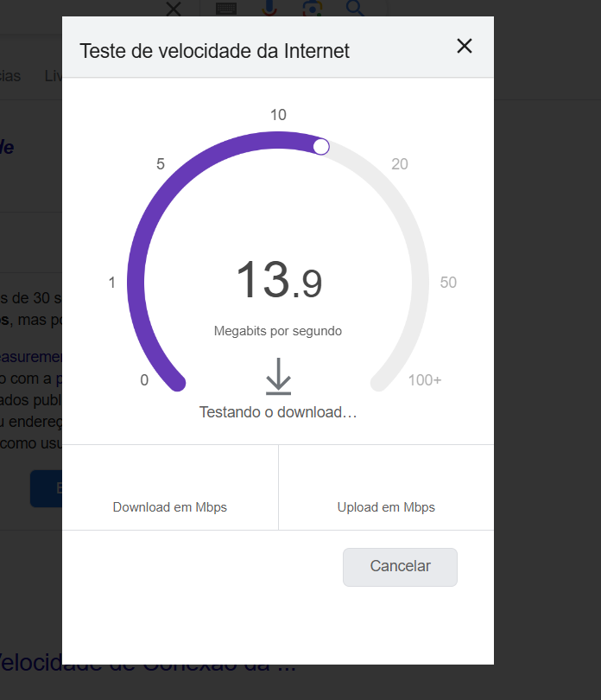Click the 13.9 speed reading
Image resolution: width=601 pixels, height=700 pixels.
coord(279,280)
